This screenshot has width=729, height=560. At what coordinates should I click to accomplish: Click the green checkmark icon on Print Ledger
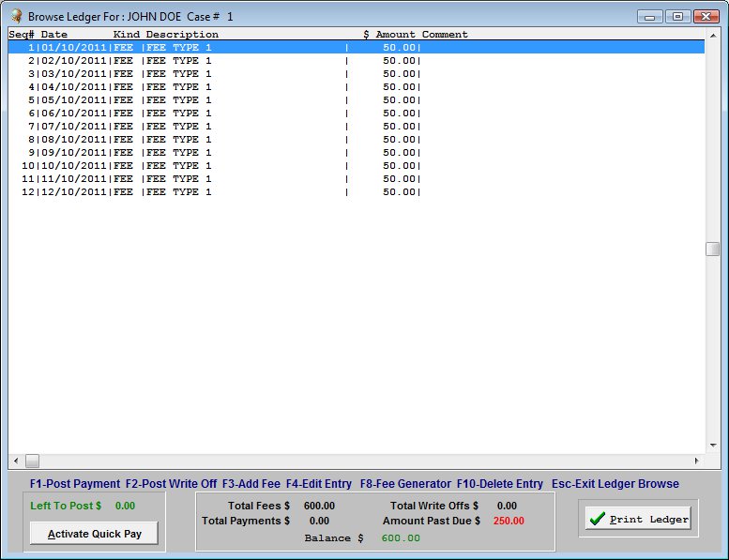pos(597,519)
